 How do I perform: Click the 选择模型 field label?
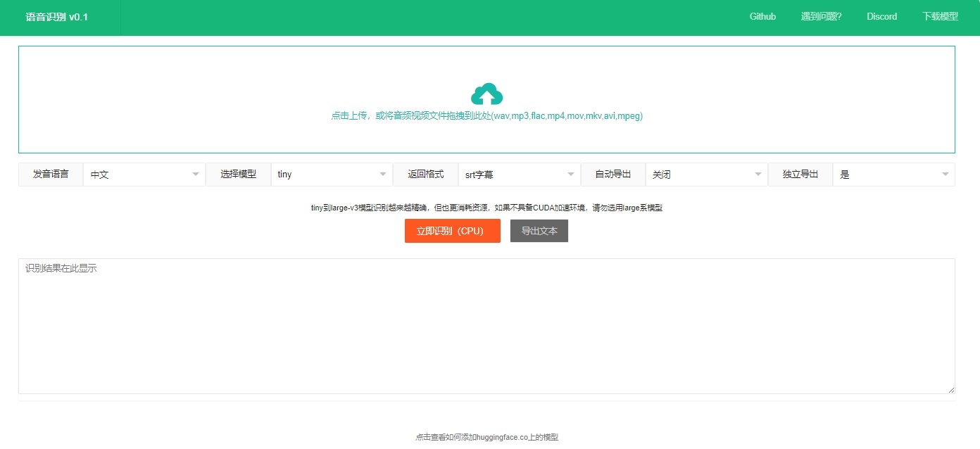pyautogui.click(x=238, y=174)
